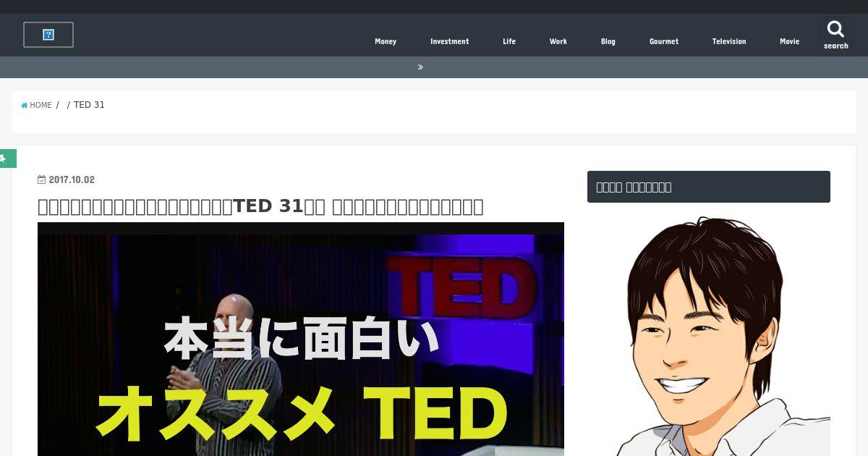Click the site logo placeholder
Screen dimensions: 868x456
click(48, 35)
